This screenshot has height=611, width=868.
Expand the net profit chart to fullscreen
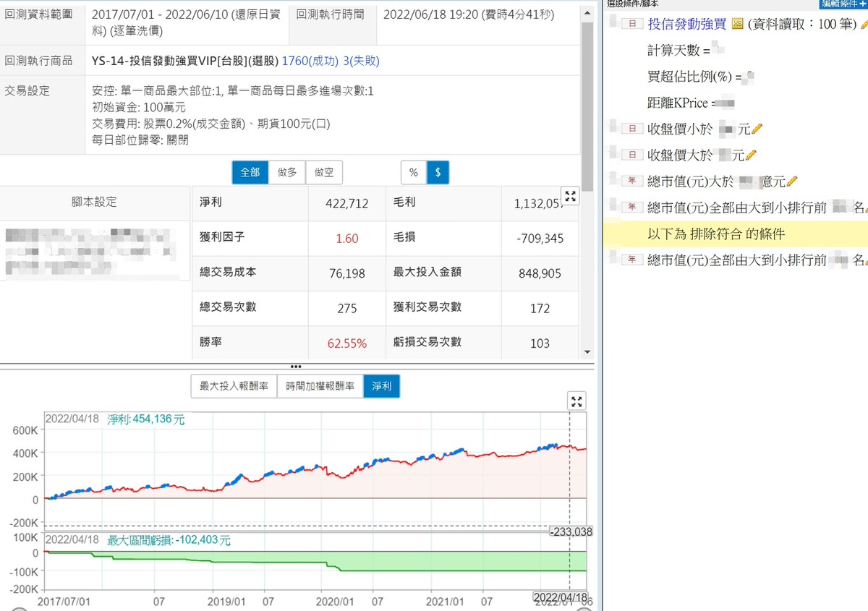pyautogui.click(x=576, y=402)
